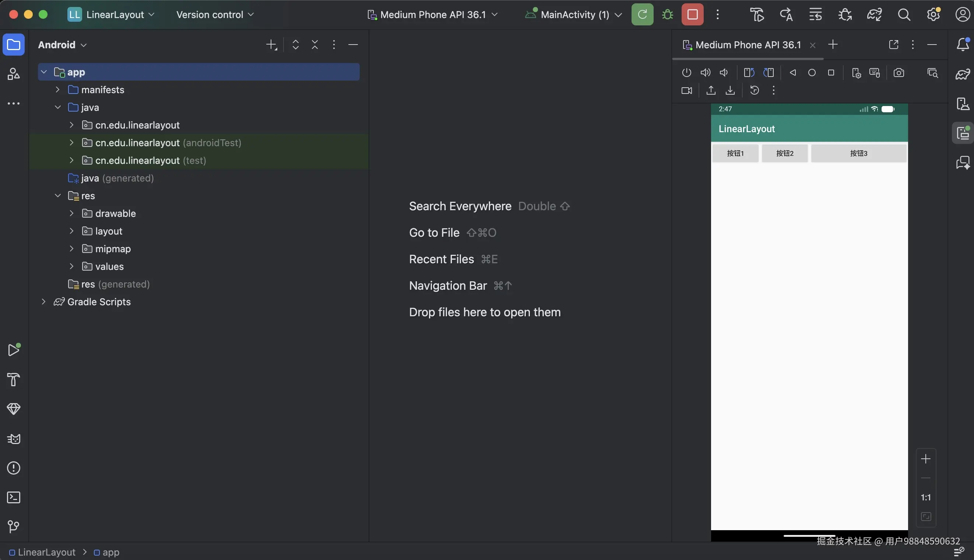The image size is (974, 560).
Task: Toggle the Running Devices tool window
Action: click(x=963, y=133)
